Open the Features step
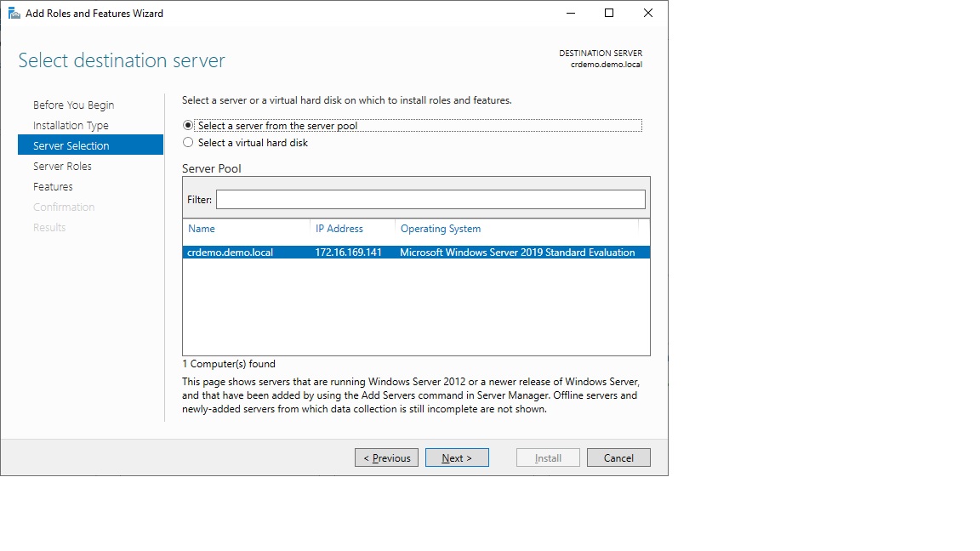Screen dimensions: 980x551 53,187
